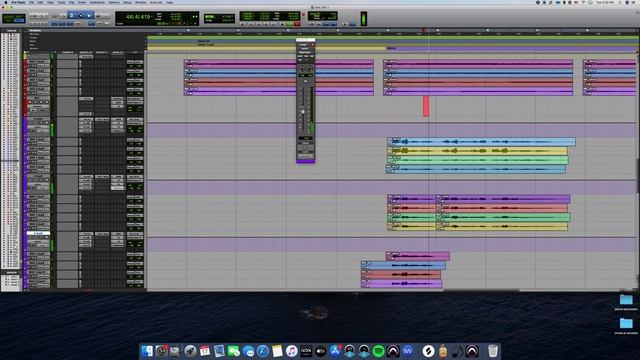
Task: Select the light blue vocal clip in the timeline
Action: [x=481, y=142]
